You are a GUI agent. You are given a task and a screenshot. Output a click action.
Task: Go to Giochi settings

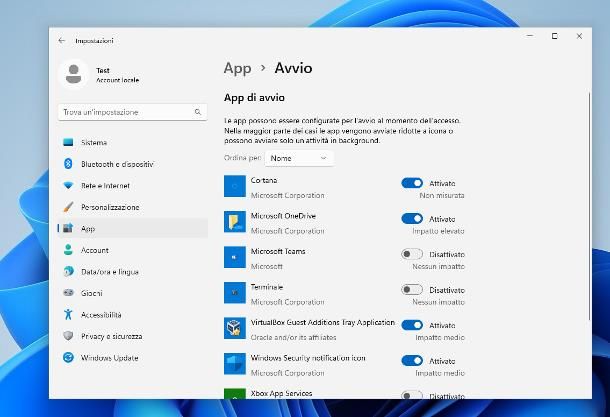[133, 293]
